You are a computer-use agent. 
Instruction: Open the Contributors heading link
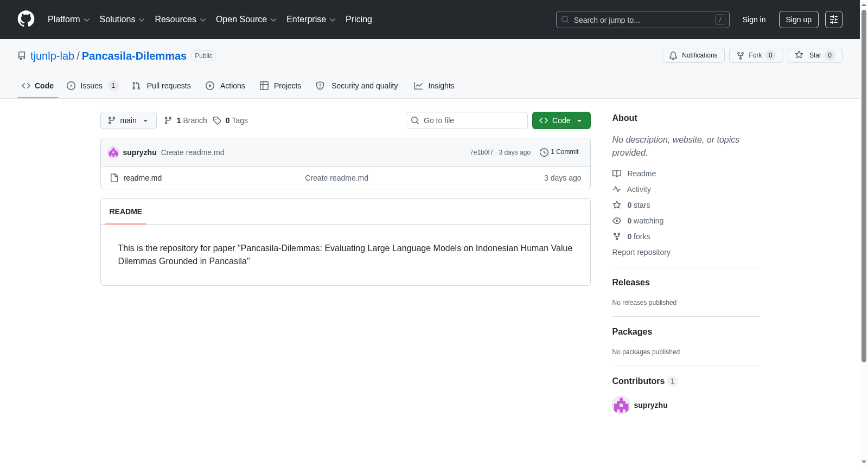(645, 381)
